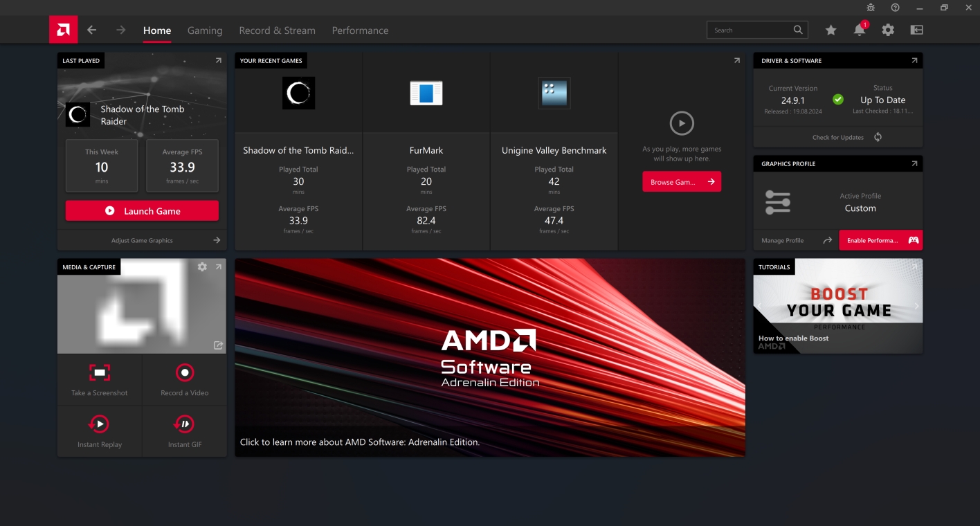Open the AMD Software Adrenalin Edition banner
Image resolution: width=980 pixels, height=526 pixels.
click(x=490, y=358)
